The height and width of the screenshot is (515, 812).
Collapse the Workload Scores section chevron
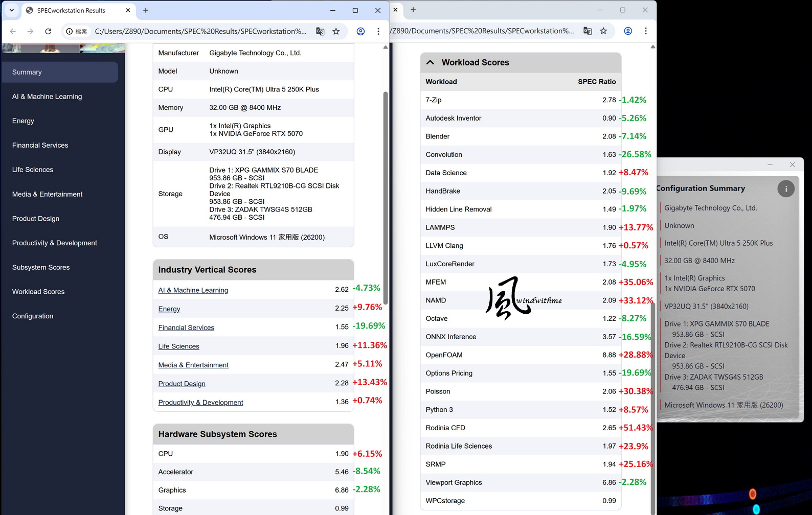(431, 62)
